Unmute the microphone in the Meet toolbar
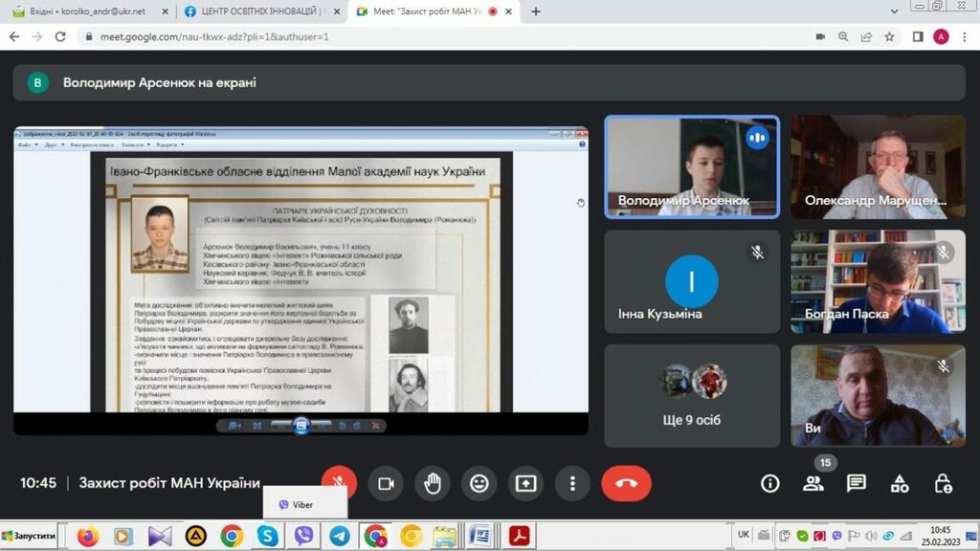This screenshot has width=980, height=551. [x=339, y=483]
